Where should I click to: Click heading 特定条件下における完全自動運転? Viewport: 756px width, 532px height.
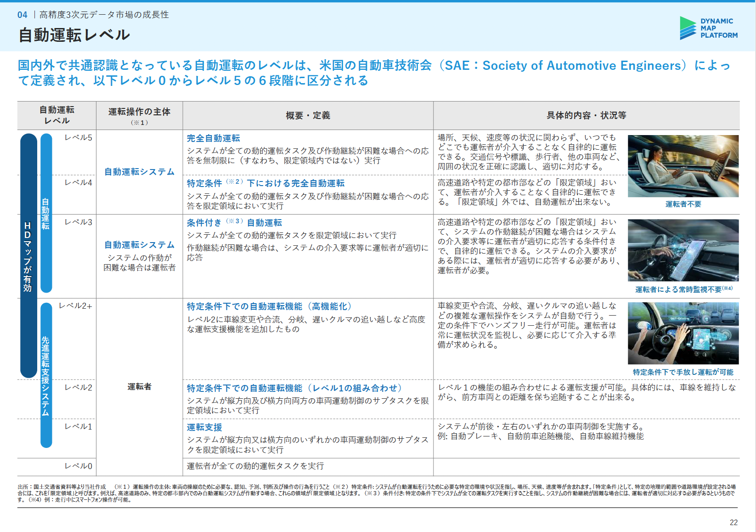coord(265,183)
